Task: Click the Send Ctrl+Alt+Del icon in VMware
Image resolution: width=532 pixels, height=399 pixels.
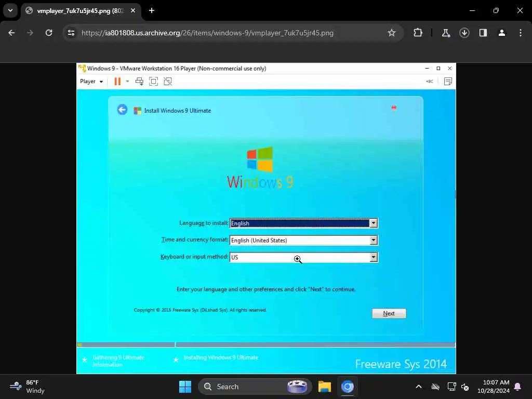Action: click(x=139, y=82)
